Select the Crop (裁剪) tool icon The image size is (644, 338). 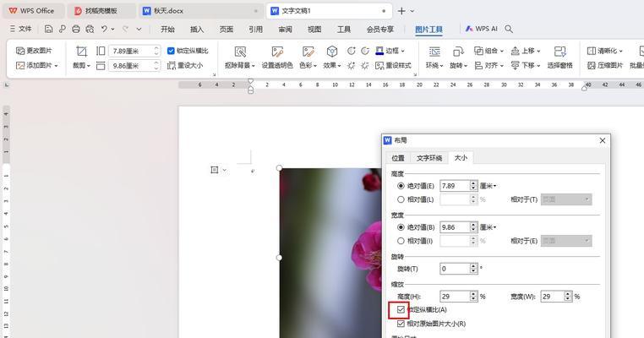[82, 52]
